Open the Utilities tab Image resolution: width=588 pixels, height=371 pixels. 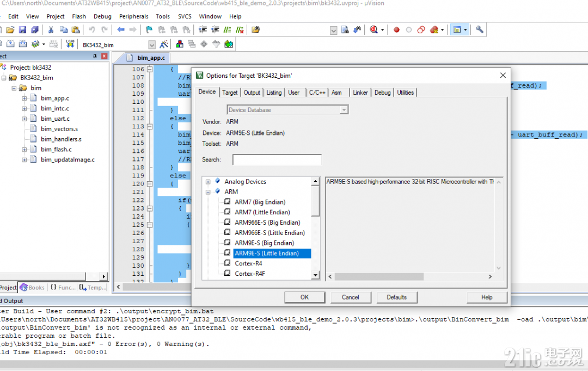pyautogui.click(x=406, y=92)
